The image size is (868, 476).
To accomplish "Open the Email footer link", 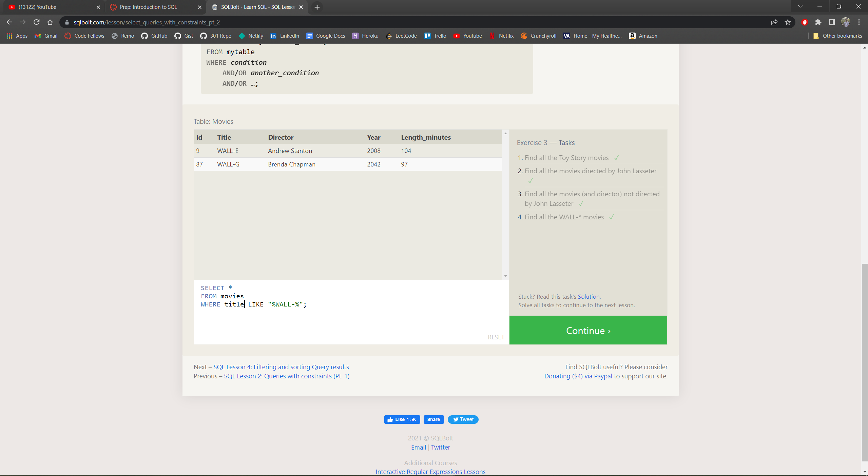I will (x=418, y=447).
